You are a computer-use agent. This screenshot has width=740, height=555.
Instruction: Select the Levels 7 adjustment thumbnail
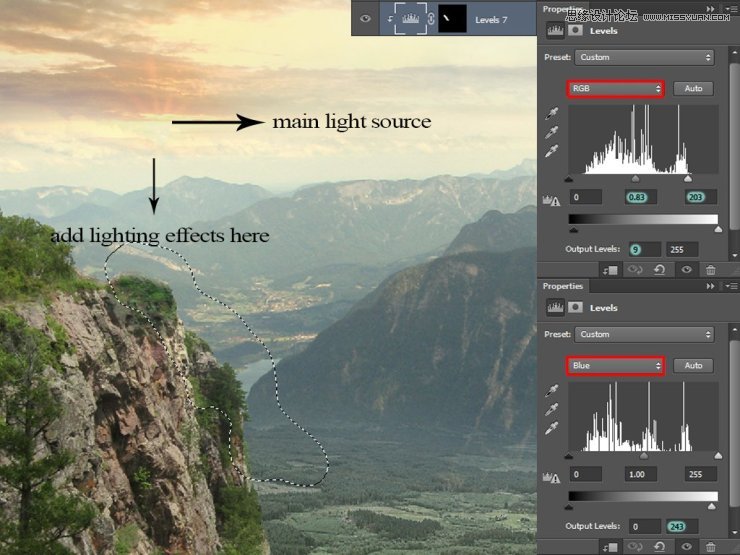405,18
